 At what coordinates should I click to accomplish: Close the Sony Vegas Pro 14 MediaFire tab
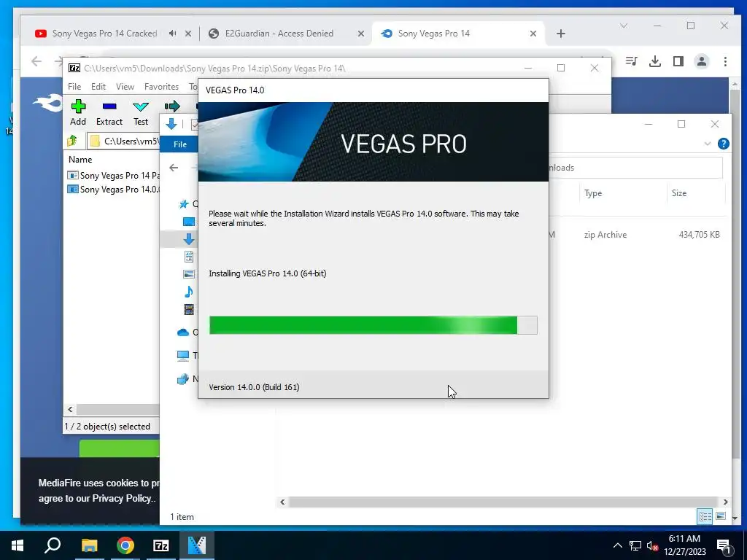coord(533,34)
